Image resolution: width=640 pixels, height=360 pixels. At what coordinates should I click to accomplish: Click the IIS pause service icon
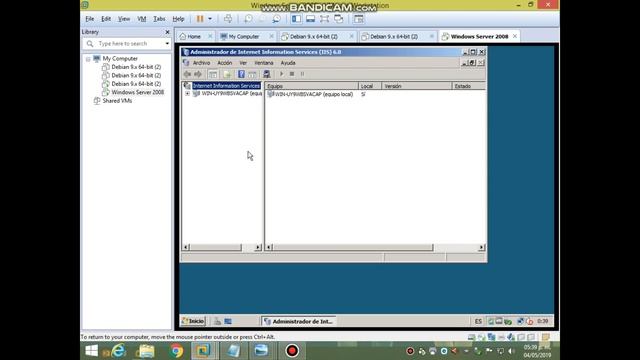point(302,74)
